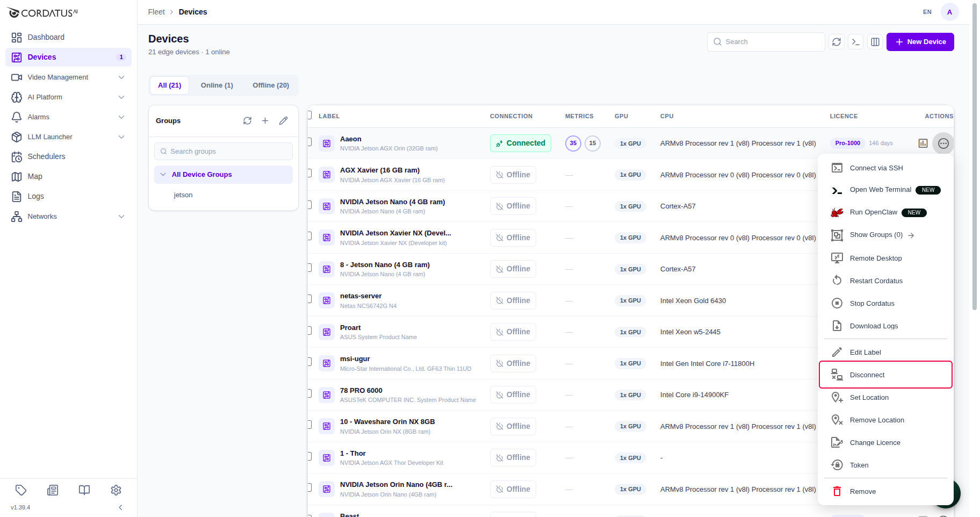The width and height of the screenshot is (980, 517).
Task: Click the Cordatus logo
Action: point(43,13)
